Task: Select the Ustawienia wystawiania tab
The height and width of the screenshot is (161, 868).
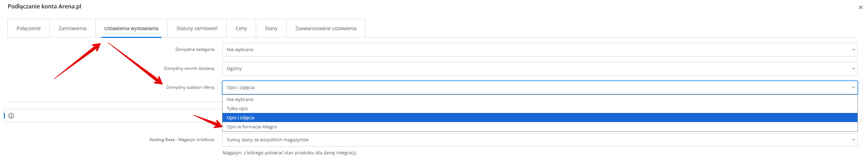Action: 131,28
